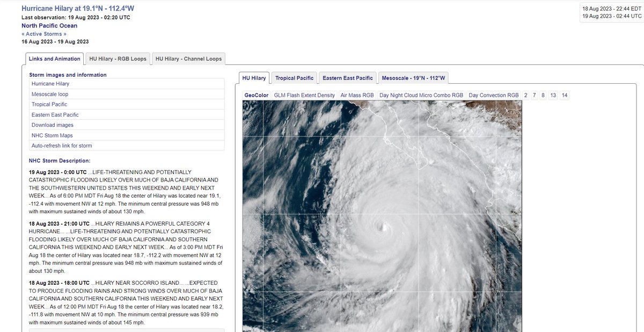Click the NHC Storm Description heading
644x332 pixels.
(60, 161)
